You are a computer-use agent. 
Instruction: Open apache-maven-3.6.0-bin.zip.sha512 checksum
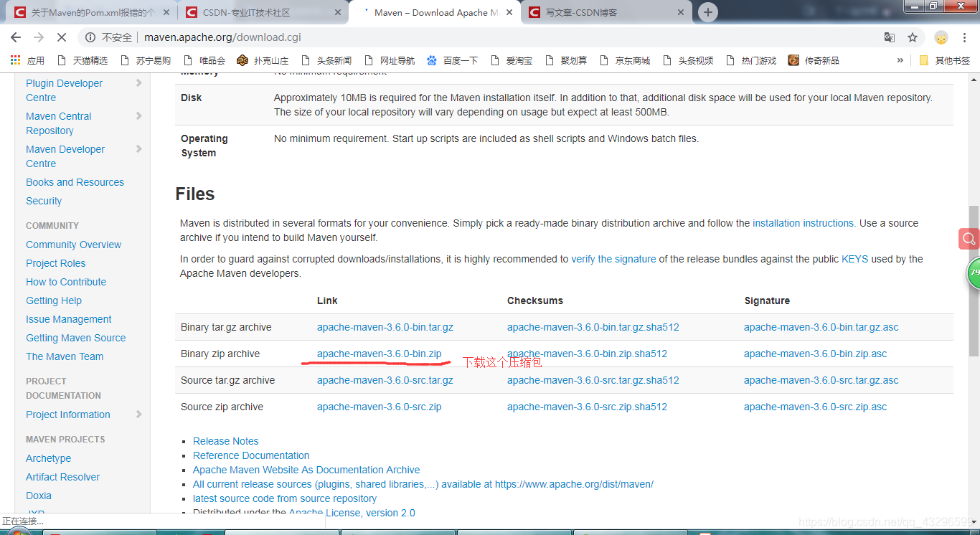pyautogui.click(x=587, y=354)
